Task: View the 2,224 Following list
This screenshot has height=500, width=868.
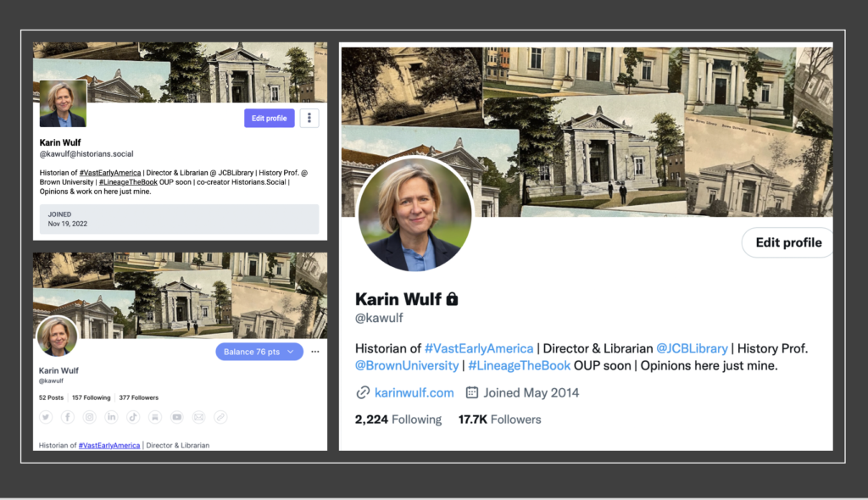Action: [398, 419]
